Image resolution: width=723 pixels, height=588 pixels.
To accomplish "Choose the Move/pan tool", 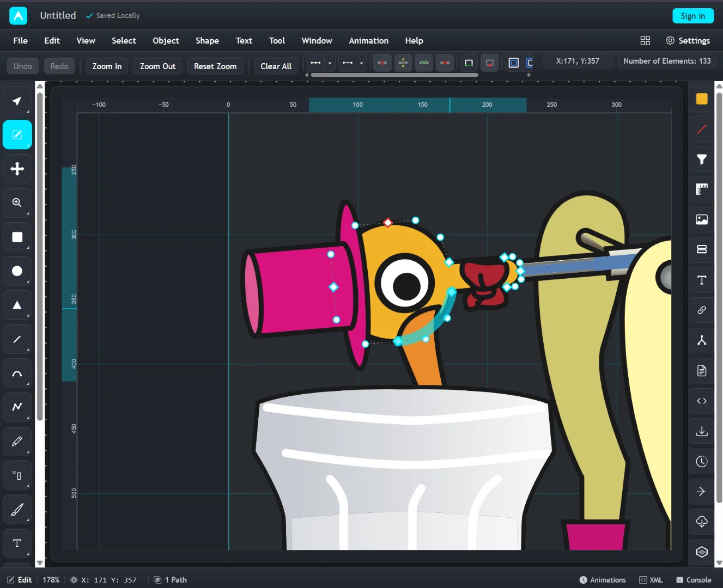I will 17,169.
